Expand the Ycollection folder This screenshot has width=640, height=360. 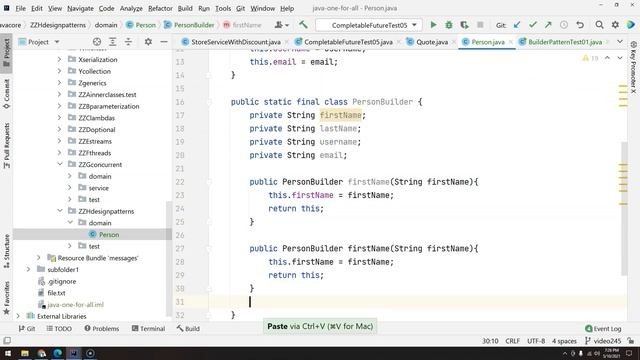[60, 71]
